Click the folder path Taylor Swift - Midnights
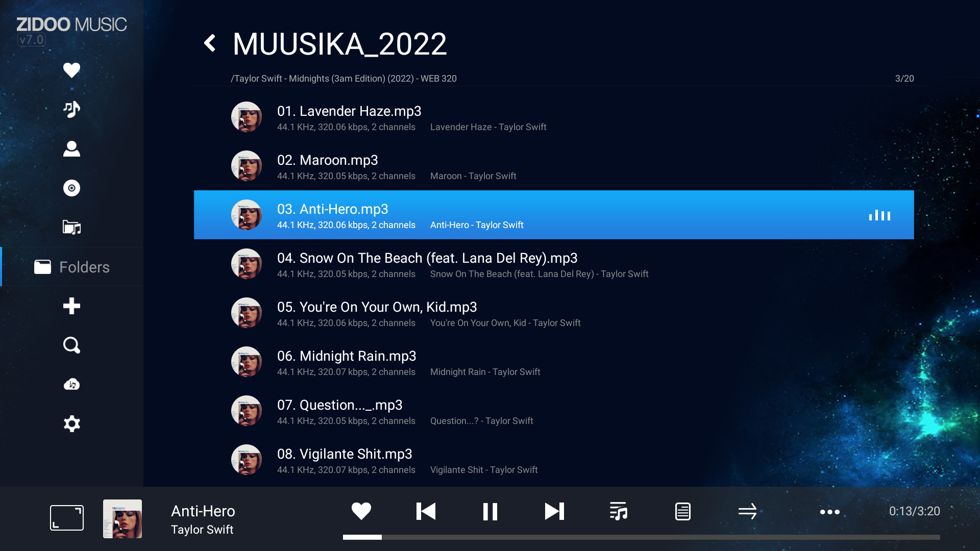The image size is (980, 551). click(344, 79)
